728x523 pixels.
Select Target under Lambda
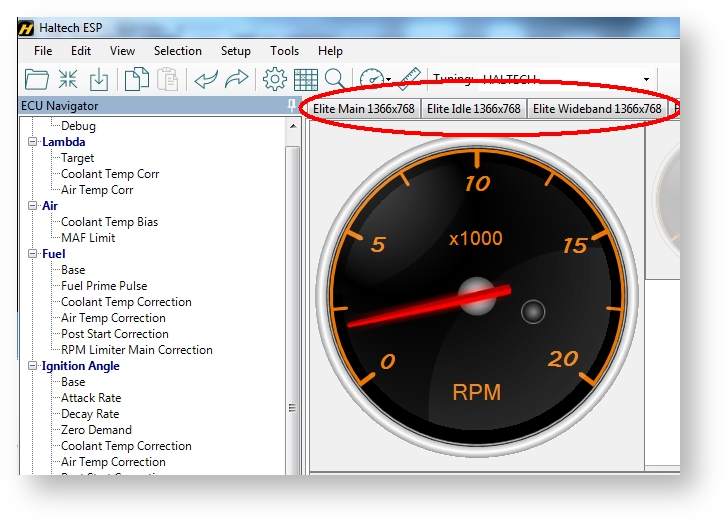tap(78, 158)
